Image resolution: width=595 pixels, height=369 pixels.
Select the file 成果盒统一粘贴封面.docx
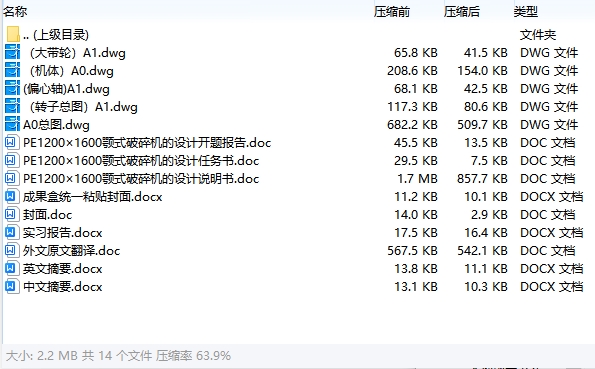pyautogui.click(x=93, y=197)
